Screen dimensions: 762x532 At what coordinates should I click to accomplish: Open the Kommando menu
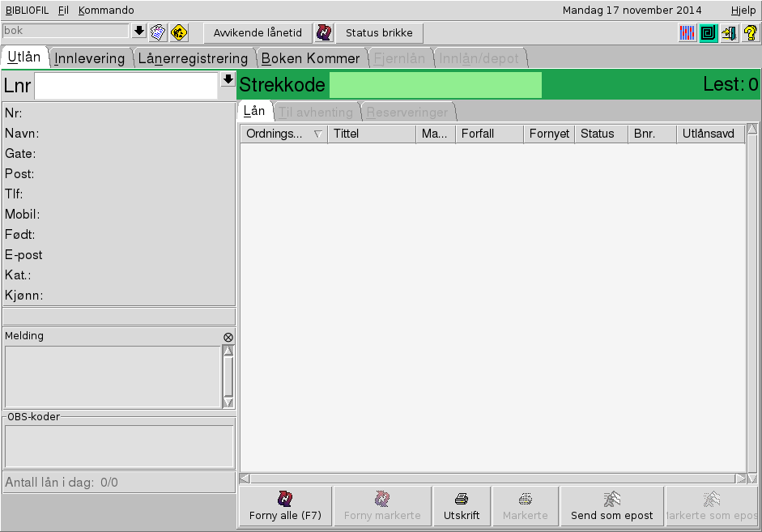tap(106, 11)
